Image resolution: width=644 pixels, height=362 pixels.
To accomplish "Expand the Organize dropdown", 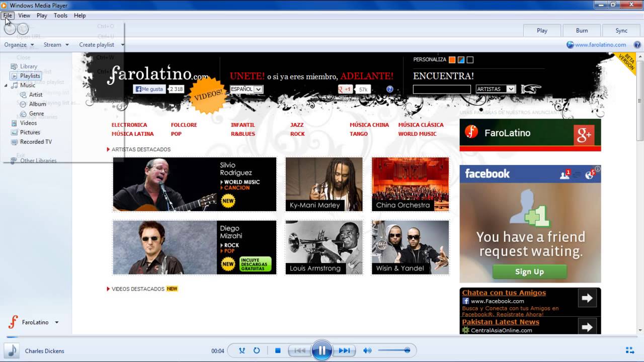I will [x=18, y=45].
